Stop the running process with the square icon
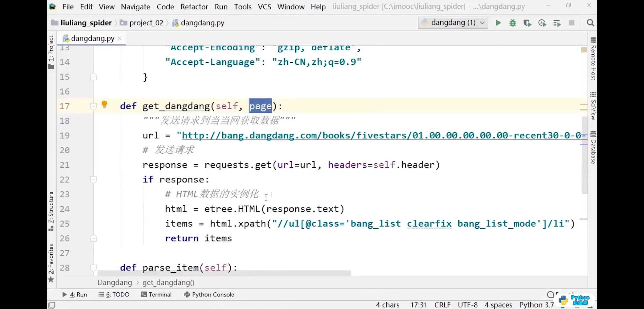 572,23
